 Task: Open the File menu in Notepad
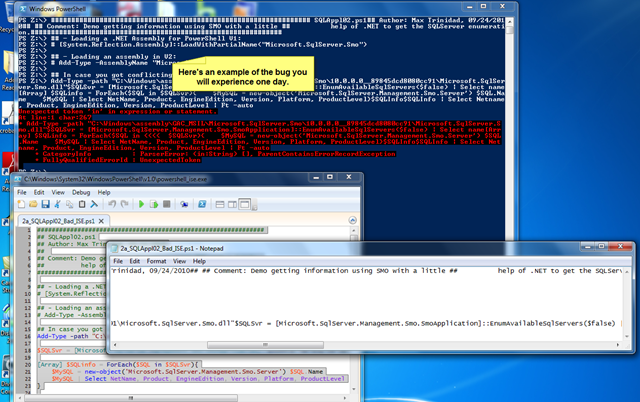(118, 261)
